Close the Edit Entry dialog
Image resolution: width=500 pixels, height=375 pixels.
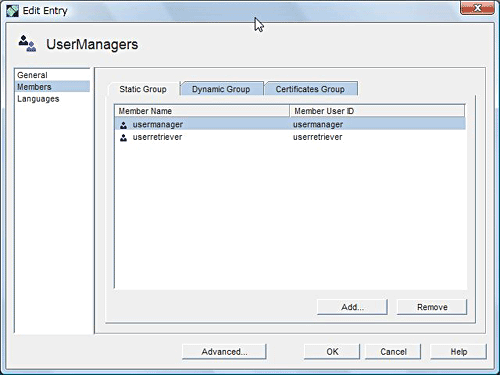477,8
